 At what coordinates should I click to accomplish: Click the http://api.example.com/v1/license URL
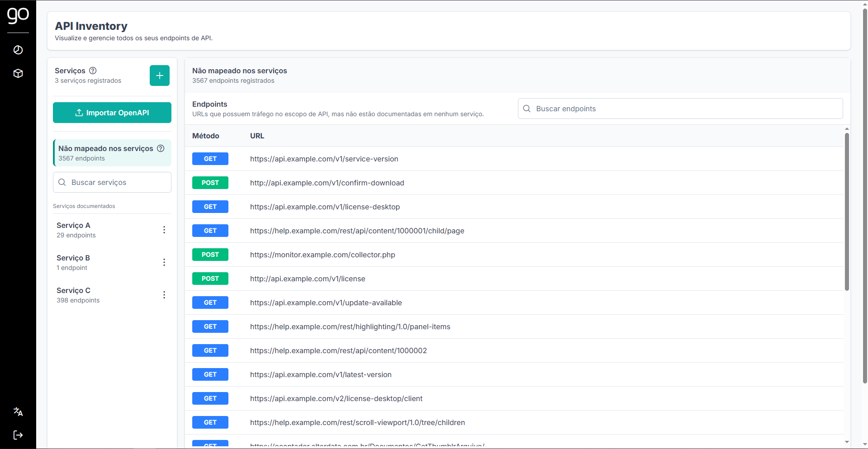tap(308, 279)
